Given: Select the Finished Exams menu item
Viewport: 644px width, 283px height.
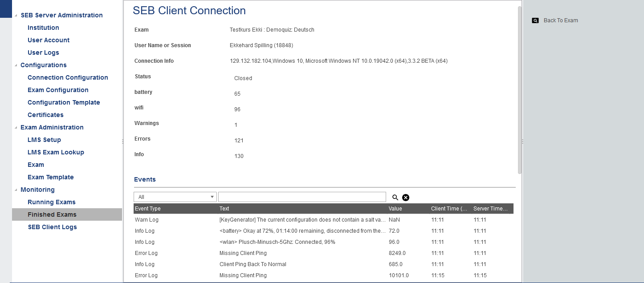Looking at the screenshot, I should click(52, 214).
